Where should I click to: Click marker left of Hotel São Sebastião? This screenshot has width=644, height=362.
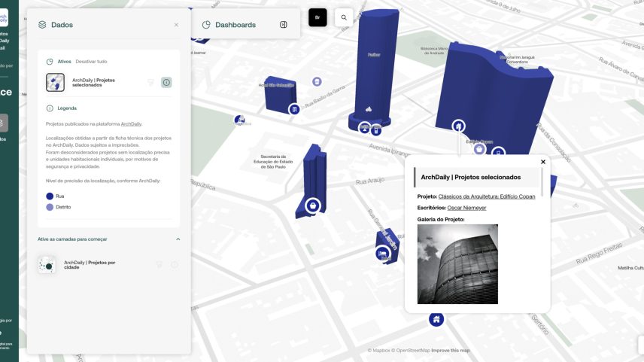[240, 120]
